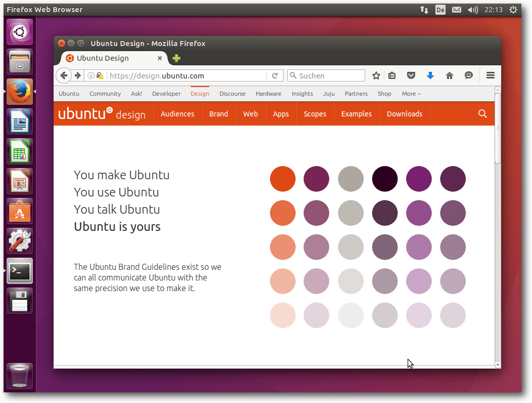532x403 pixels.
Task: Click the padlock warning icon in the address bar
Action: (100, 75)
